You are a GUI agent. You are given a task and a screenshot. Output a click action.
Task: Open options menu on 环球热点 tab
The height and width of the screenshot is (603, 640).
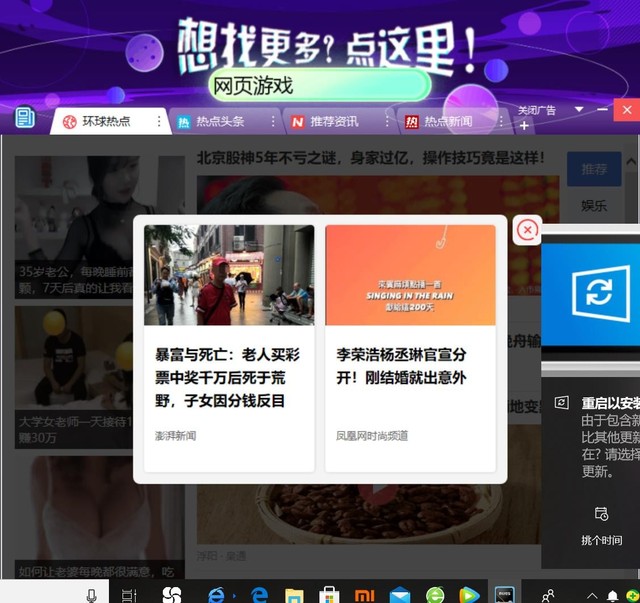(x=158, y=121)
